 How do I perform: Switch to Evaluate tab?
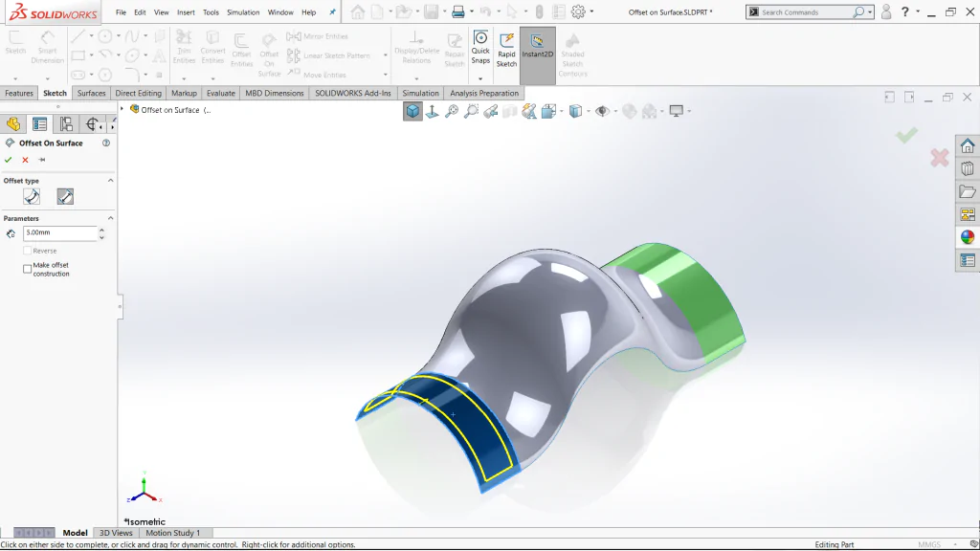click(221, 93)
